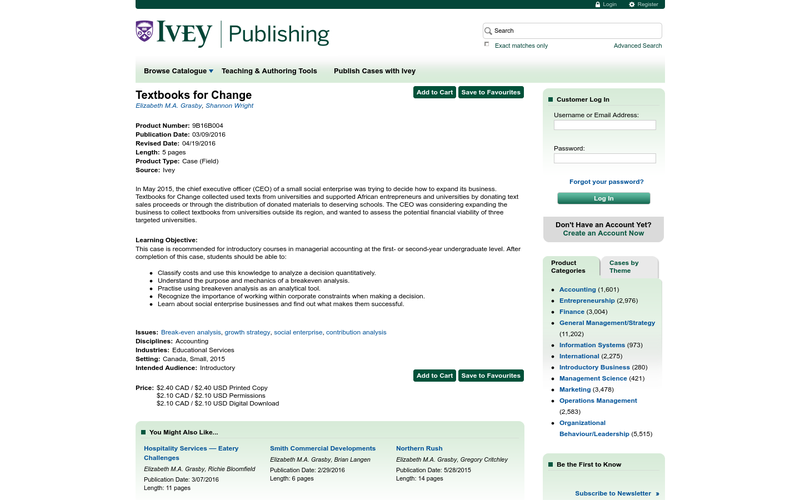
Task: Open the growth strategy issue link
Action: point(247,332)
